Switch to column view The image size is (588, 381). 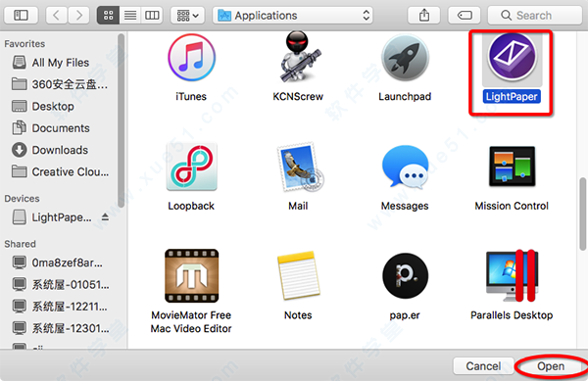(x=152, y=16)
